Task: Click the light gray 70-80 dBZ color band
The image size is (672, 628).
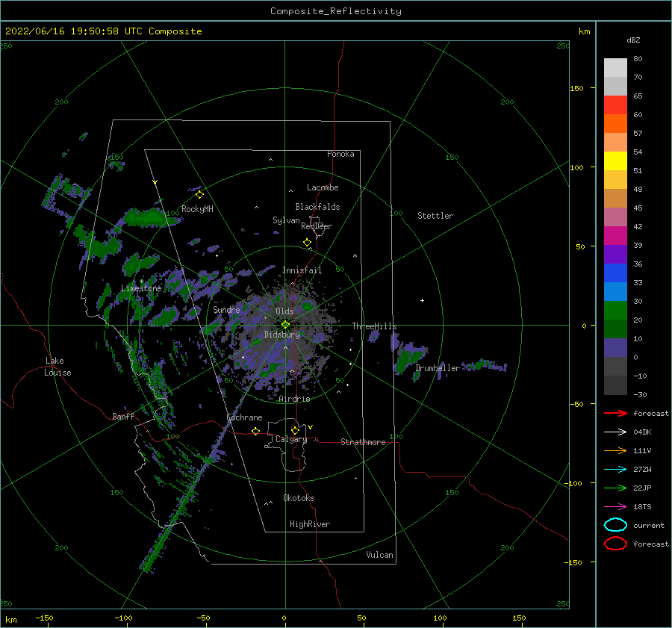Action: (615, 68)
